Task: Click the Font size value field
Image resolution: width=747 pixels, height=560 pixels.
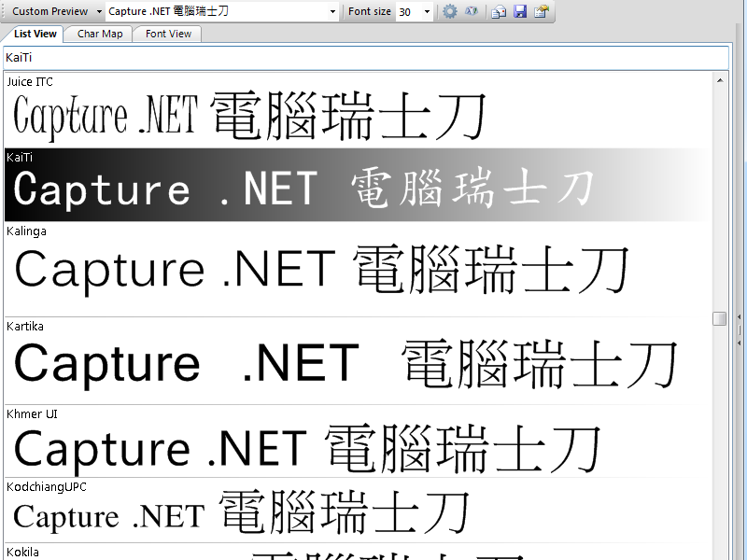Action: (x=409, y=11)
